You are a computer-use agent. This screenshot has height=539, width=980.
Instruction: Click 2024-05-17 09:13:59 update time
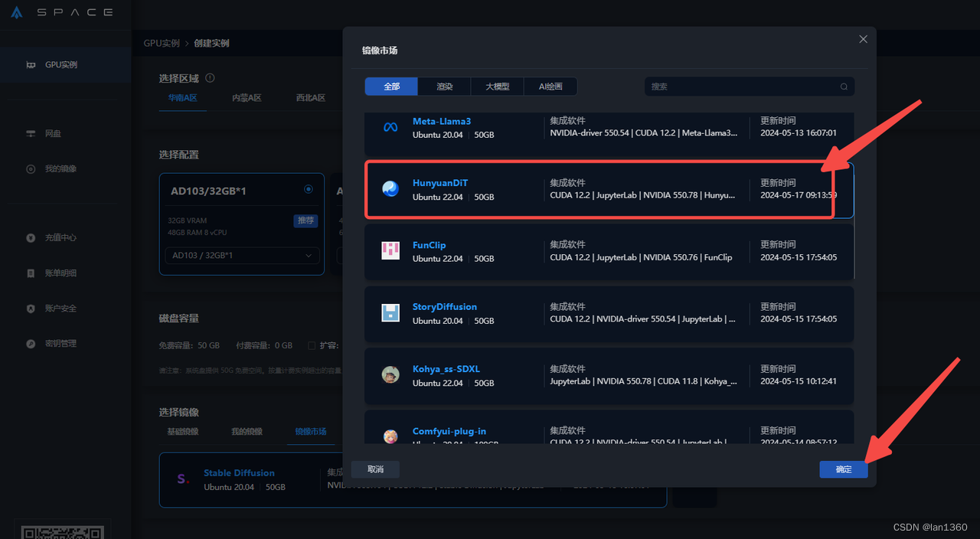coord(799,195)
